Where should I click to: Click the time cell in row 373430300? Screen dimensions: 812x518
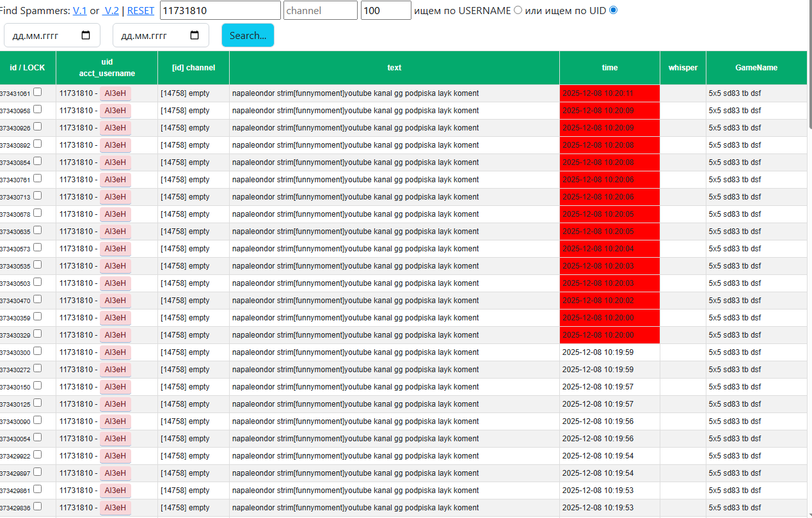610,352
